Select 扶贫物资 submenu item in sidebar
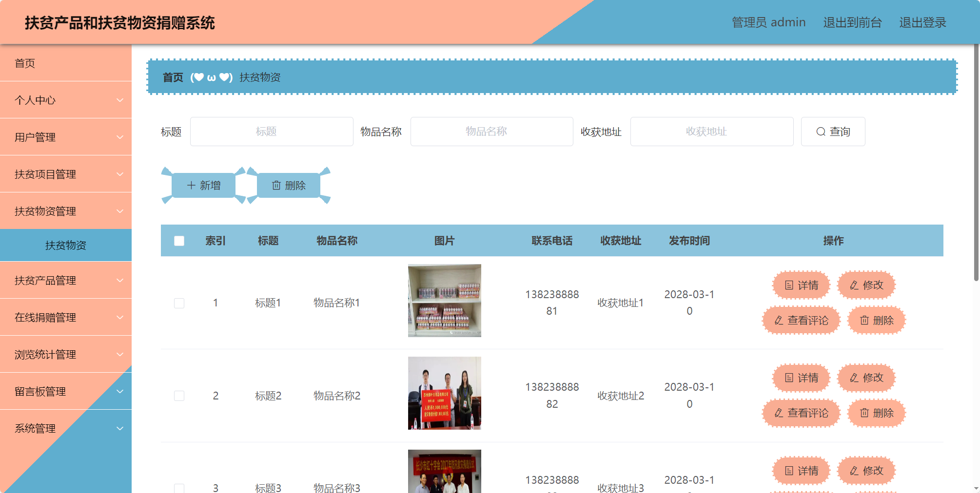980x493 pixels. pyautogui.click(x=66, y=245)
